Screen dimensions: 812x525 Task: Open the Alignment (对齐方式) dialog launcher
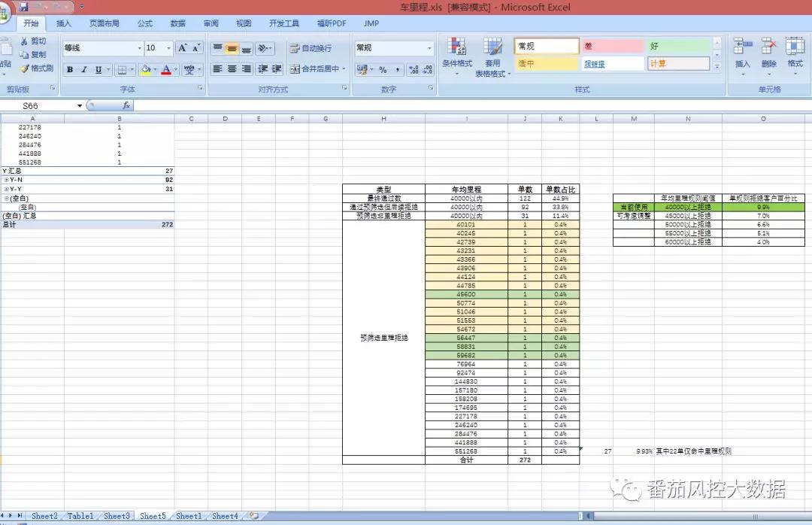(344, 89)
